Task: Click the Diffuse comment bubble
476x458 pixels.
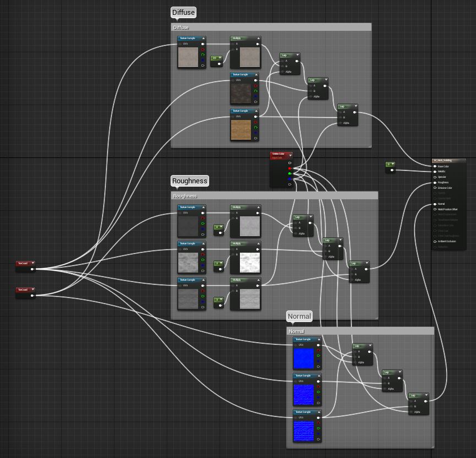Action: 183,13
